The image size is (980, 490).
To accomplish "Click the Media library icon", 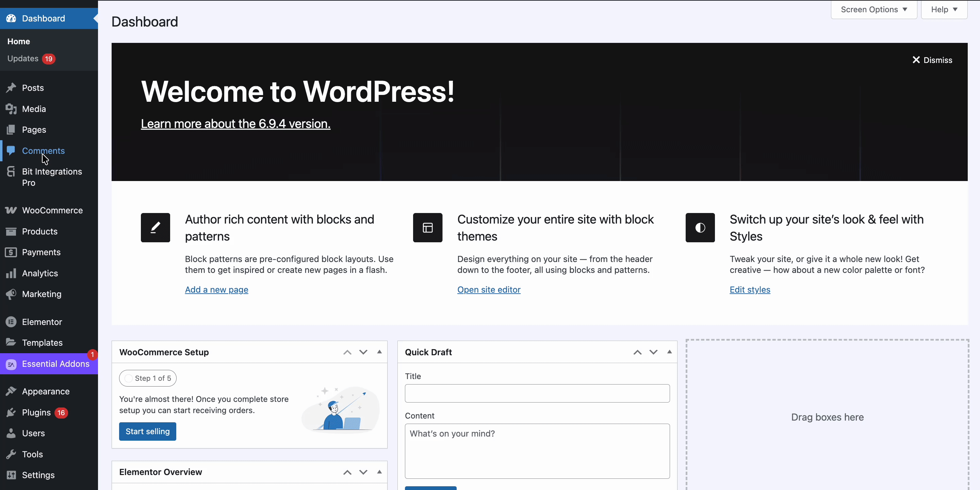I will [x=11, y=109].
